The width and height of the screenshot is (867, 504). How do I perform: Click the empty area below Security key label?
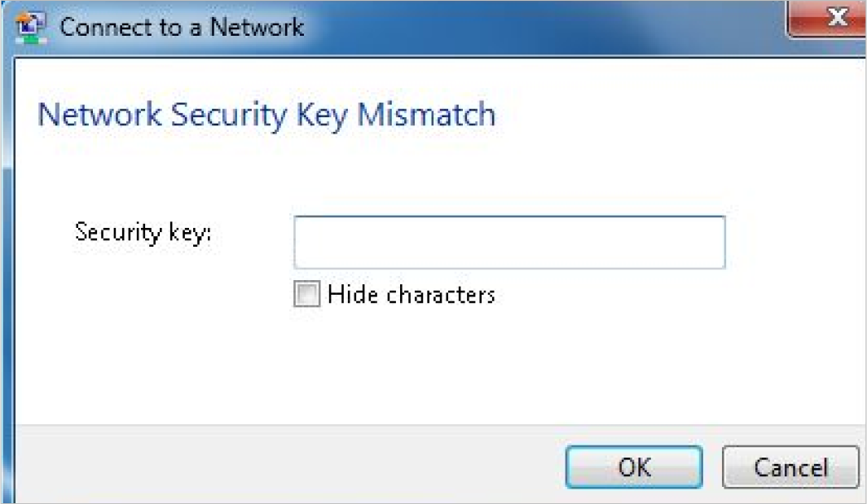click(143, 326)
